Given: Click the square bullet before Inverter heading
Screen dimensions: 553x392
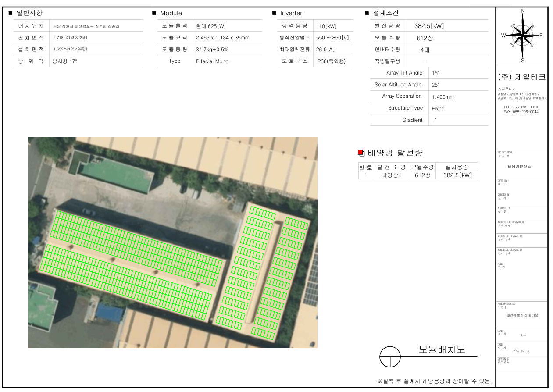Looking at the screenshot, I should coord(275,14).
